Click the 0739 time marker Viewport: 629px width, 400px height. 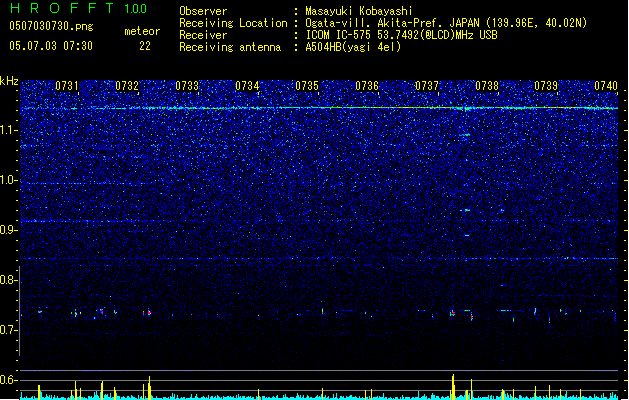click(x=546, y=86)
